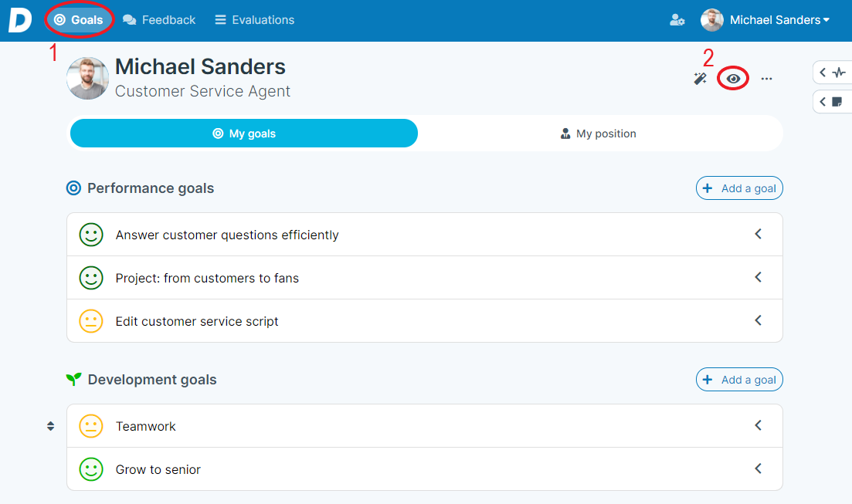Toggle the eye view mode icon
Screen dimensions: 852x504
pos(733,79)
